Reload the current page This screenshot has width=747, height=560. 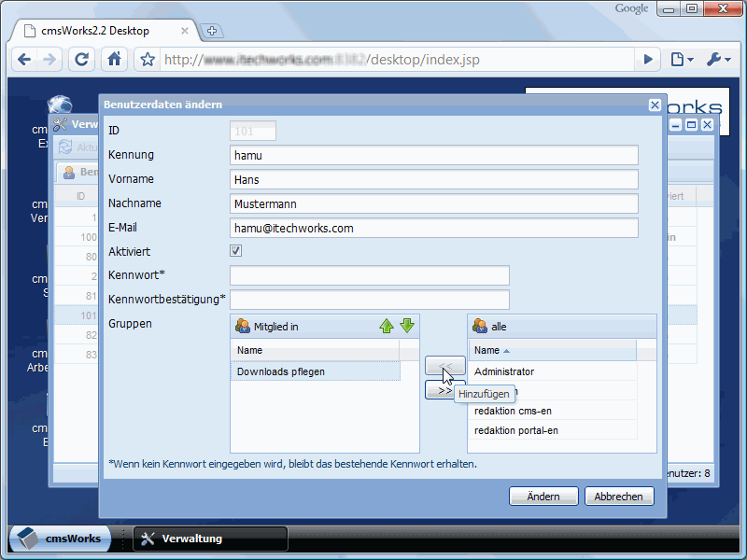point(81,60)
